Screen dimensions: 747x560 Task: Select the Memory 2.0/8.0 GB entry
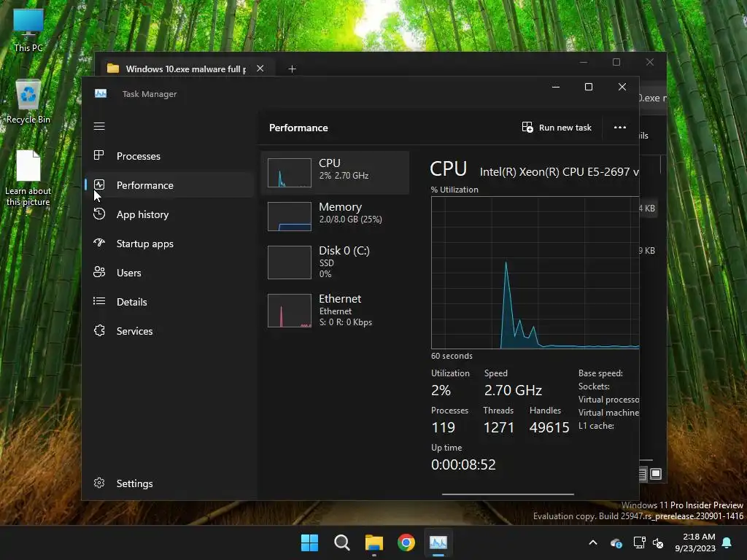pyautogui.click(x=335, y=217)
